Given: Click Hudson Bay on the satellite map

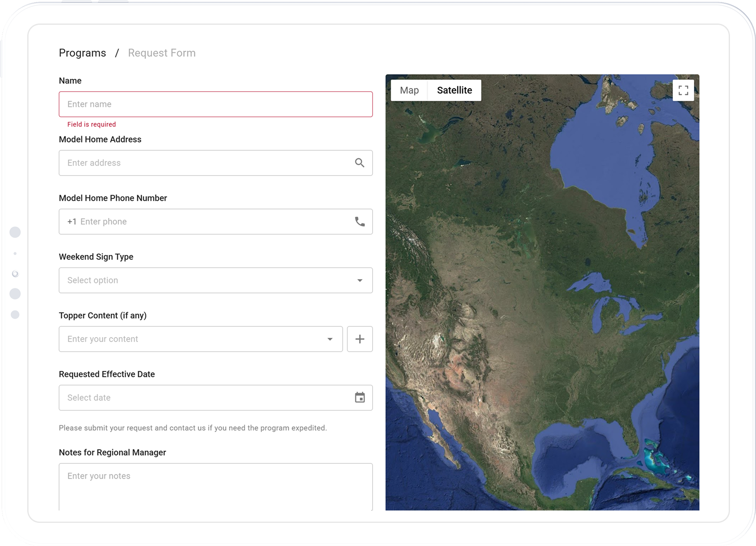Looking at the screenshot, I should (x=603, y=157).
